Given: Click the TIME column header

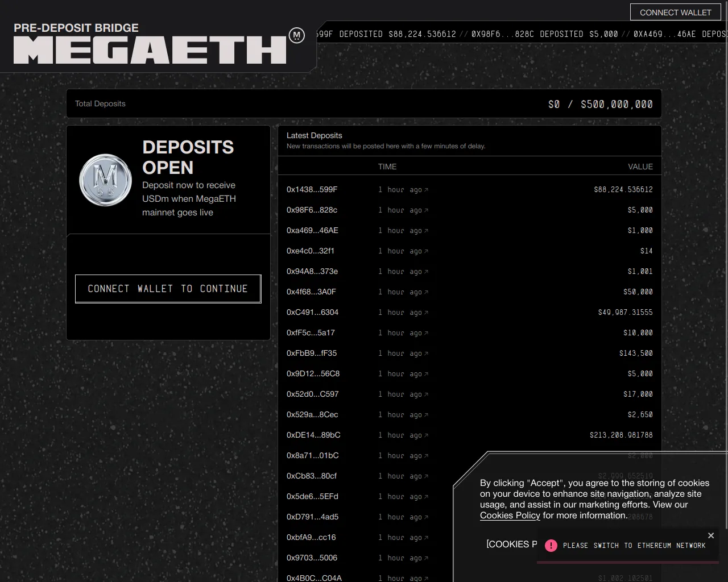Looking at the screenshot, I should (x=387, y=167).
